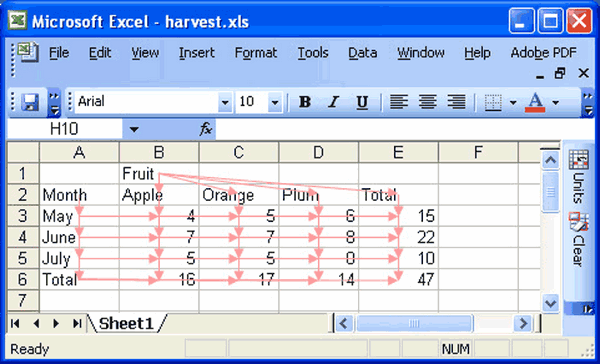Screen dimensions: 600x364
Task: Open the Adobe PDF menu
Action: (x=543, y=53)
